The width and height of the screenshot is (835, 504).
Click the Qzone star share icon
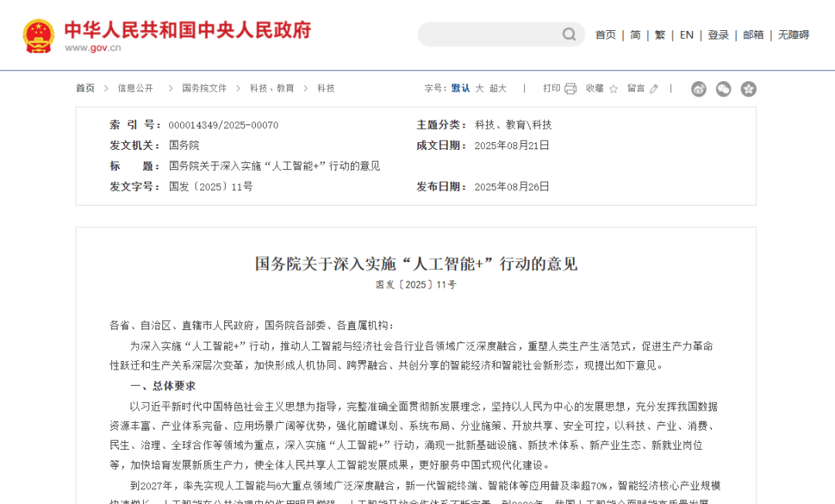(x=748, y=89)
